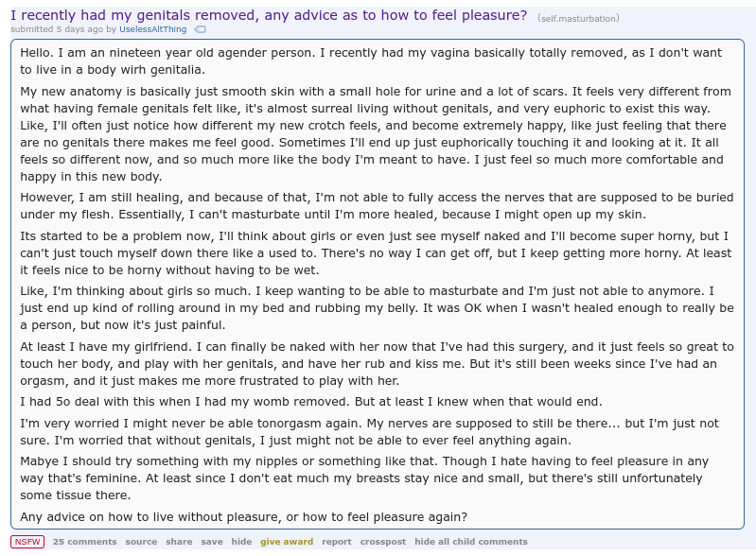
Task: Report this post
Action: click(336, 542)
